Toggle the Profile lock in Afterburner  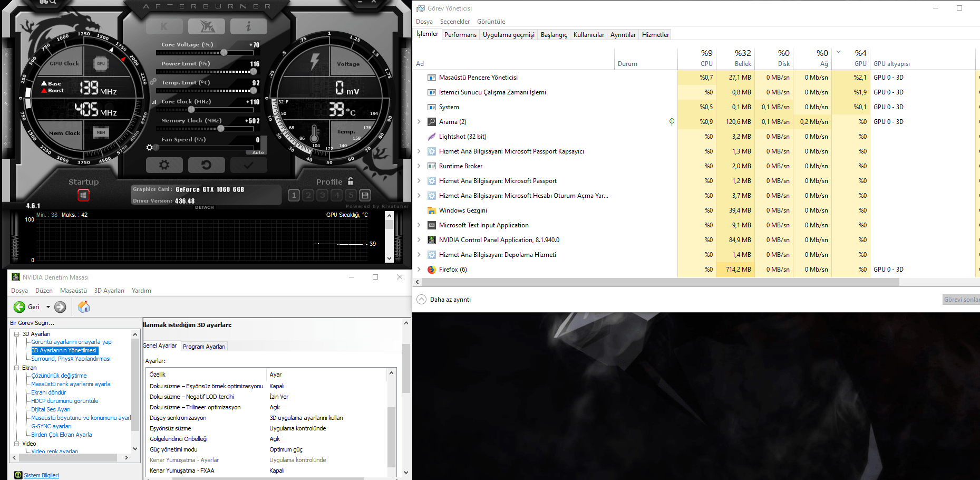(351, 181)
